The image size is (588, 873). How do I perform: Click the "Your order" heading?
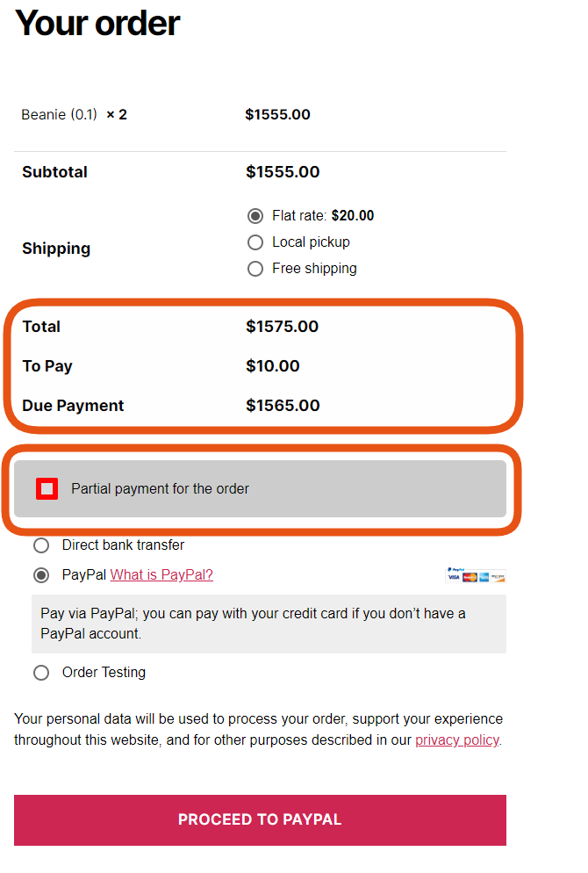(x=97, y=24)
